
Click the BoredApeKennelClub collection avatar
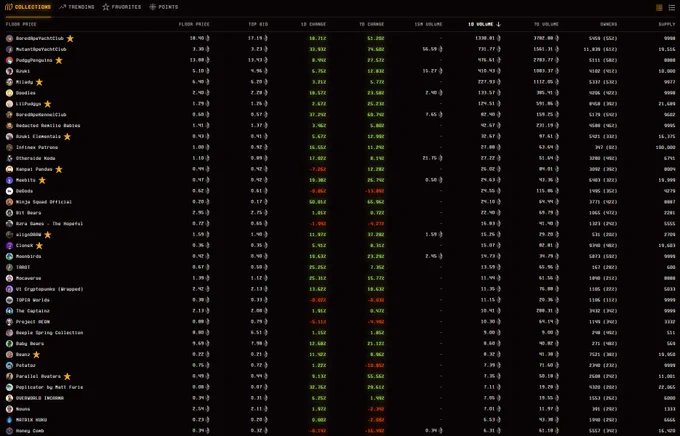click(x=10, y=115)
